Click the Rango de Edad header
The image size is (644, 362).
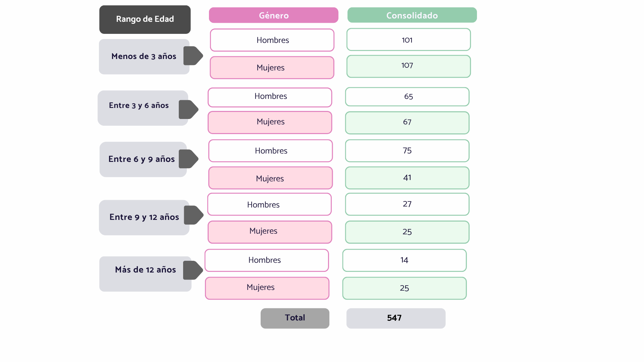point(145,19)
